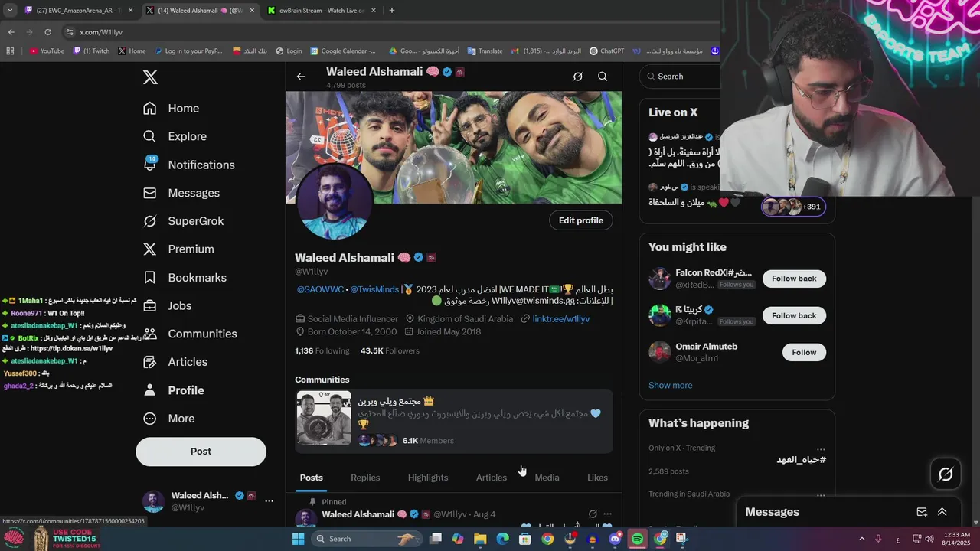
Task: Click Show more under You might like
Action: 670,385
